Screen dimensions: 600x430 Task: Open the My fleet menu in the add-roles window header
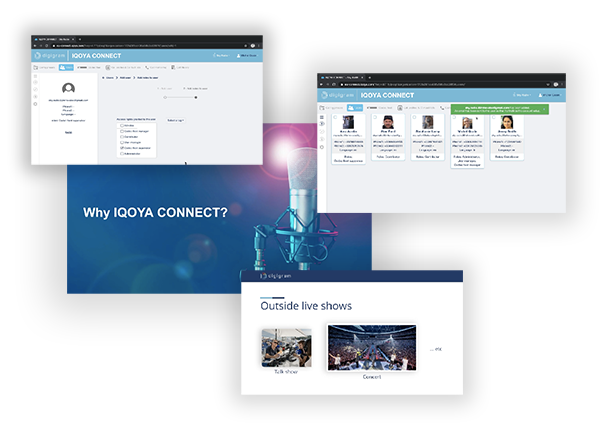point(222,56)
